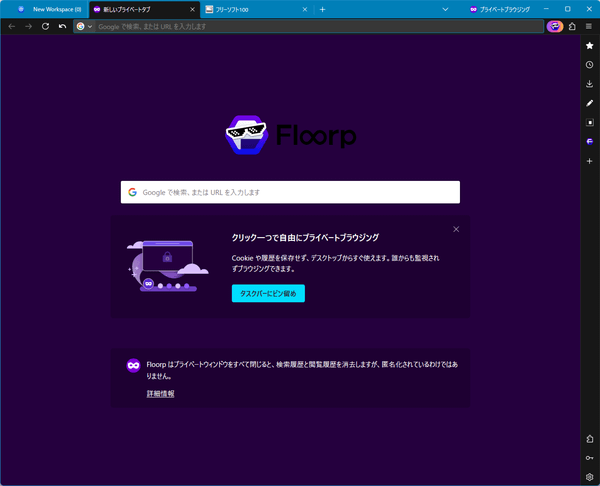The image size is (600, 486).
Task: Open search engine selector dropdown in address bar
Action: point(84,26)
